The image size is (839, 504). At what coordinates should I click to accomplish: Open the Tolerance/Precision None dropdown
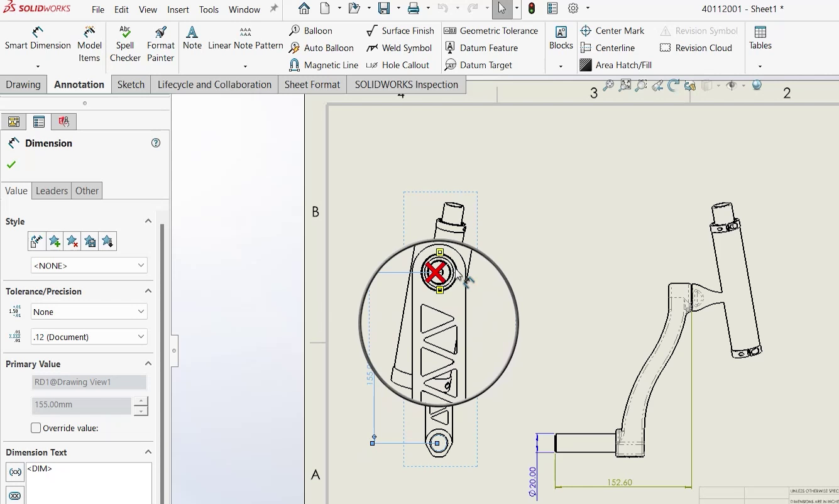88,312
